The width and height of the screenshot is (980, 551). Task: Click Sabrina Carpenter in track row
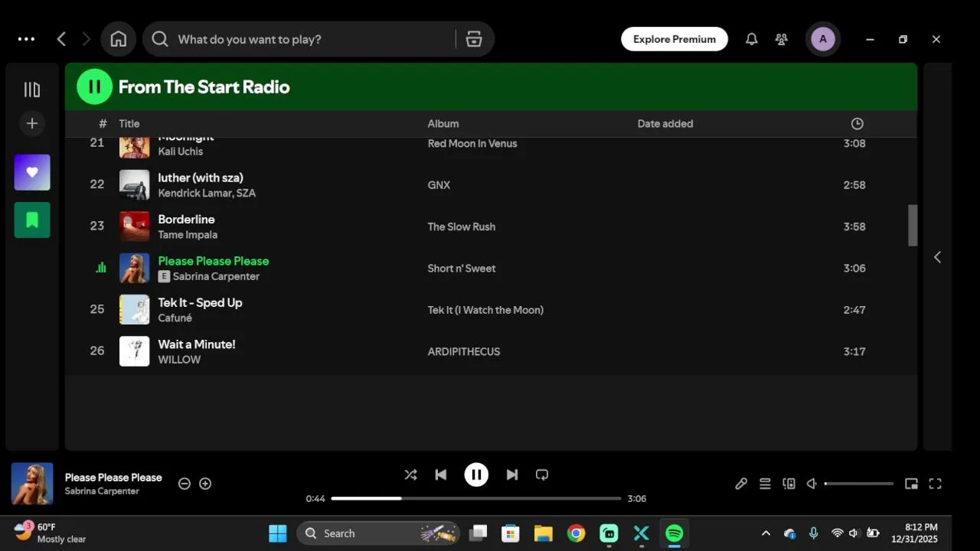click(216, 276)
